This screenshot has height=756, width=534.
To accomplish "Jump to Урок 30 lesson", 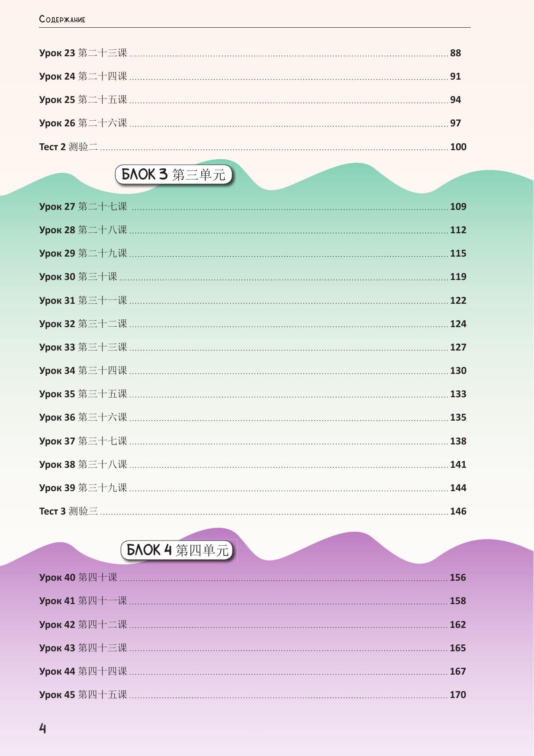I will [78, 277].
